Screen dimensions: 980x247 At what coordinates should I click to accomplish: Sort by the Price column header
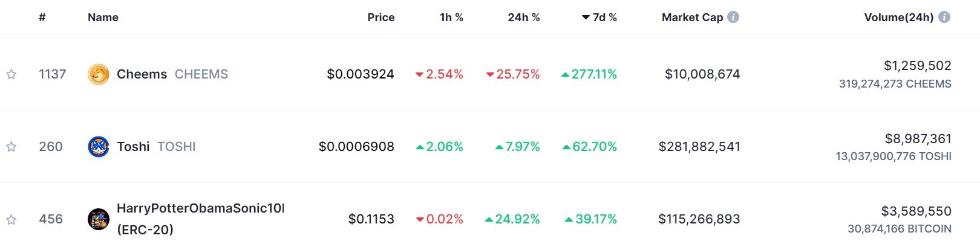[x=381, y=18]
